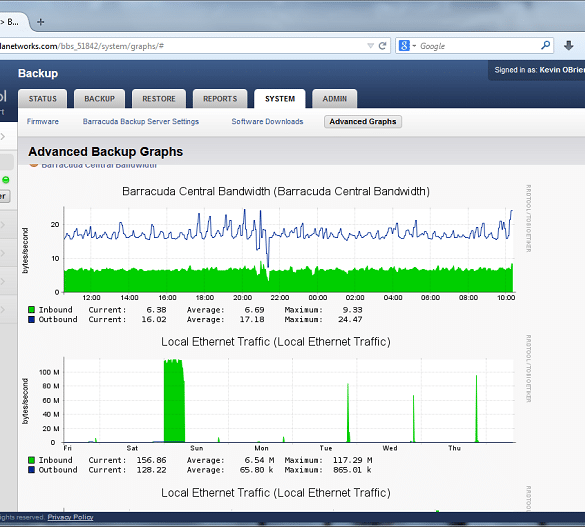Click the green Inbound swatch under Fri–Thu traffic graph
This screenshot has height=527, width=585.
pyautogui.click(x=32, y=460)
